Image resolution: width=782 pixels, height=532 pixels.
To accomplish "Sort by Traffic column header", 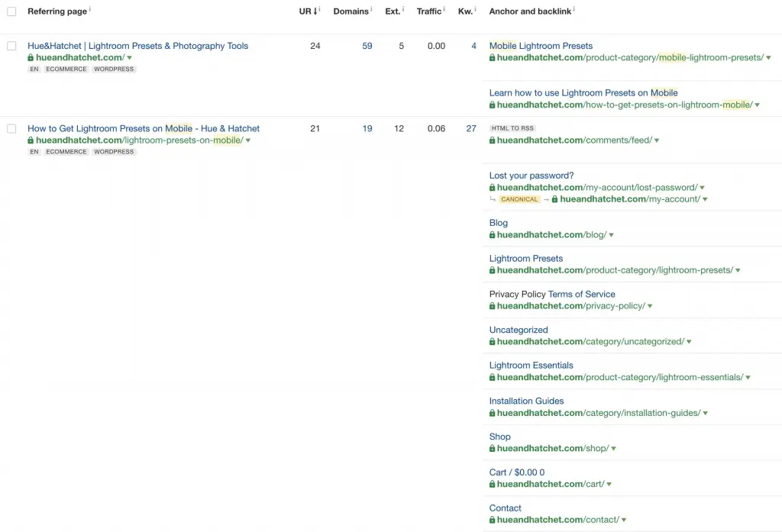I will tap(429, 11).
